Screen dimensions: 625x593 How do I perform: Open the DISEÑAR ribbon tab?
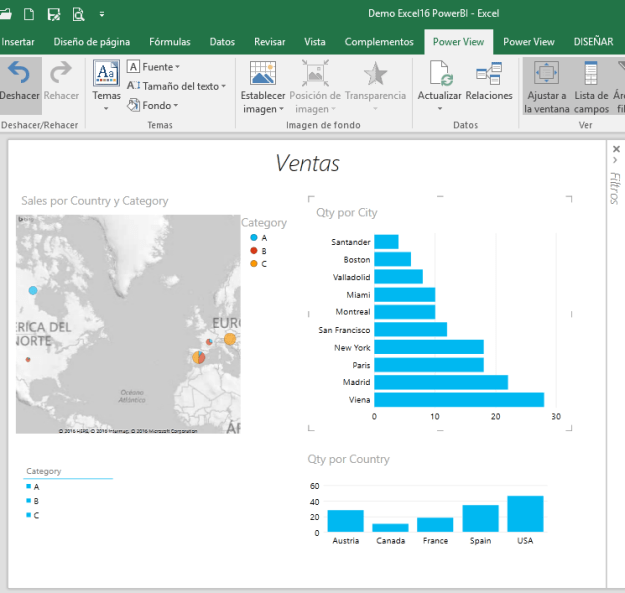pos(594,42)
